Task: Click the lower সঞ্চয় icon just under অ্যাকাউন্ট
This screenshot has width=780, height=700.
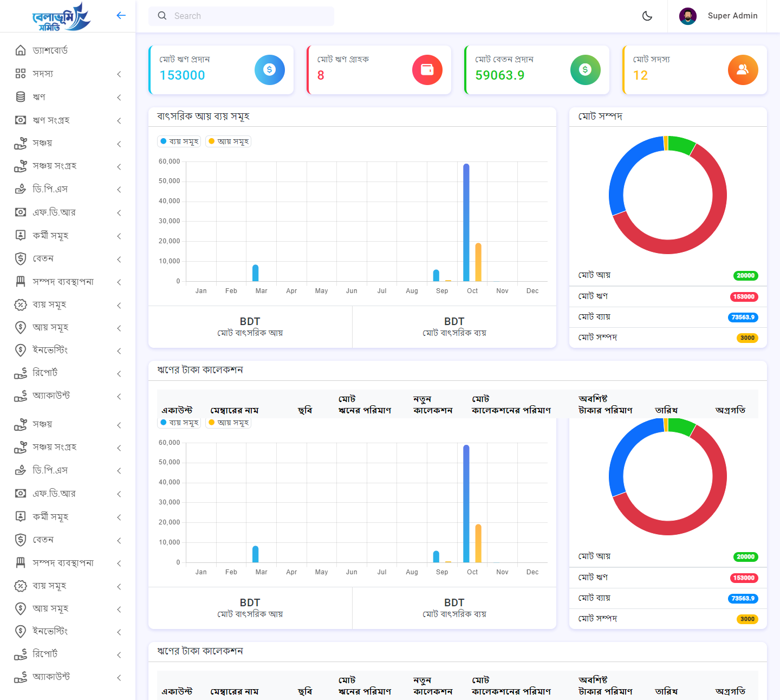Action: [x=21, y=424]
